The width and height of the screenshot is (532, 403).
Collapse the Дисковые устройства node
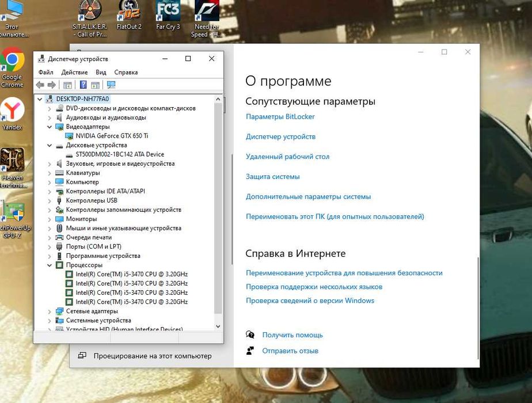point(50,145)
